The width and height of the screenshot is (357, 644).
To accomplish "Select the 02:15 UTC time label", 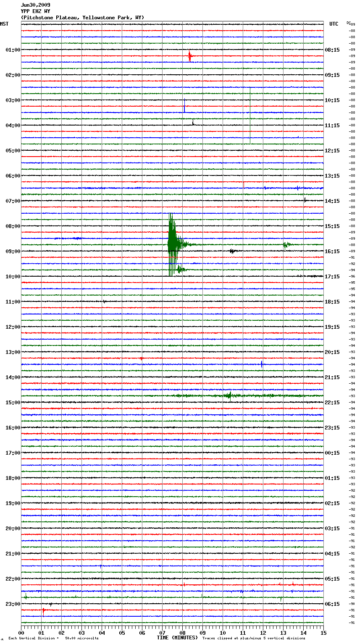I will (x=332, y=503).
